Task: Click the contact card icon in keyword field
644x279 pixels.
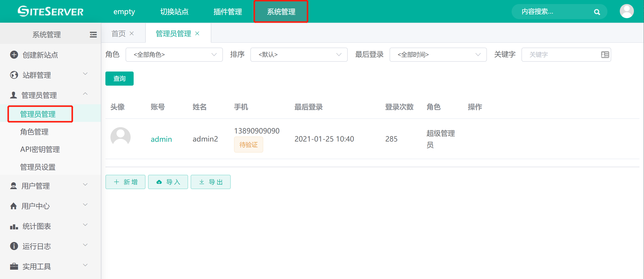Action: [x=605, y=54]
